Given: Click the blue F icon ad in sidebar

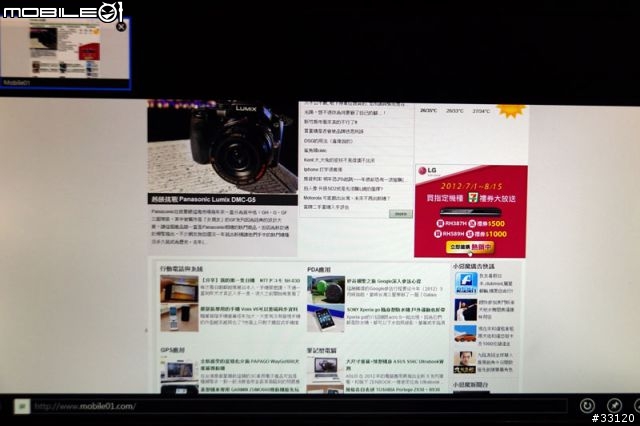Looking at the screenshot, I should pyautogui.click(x=466, y=283).
